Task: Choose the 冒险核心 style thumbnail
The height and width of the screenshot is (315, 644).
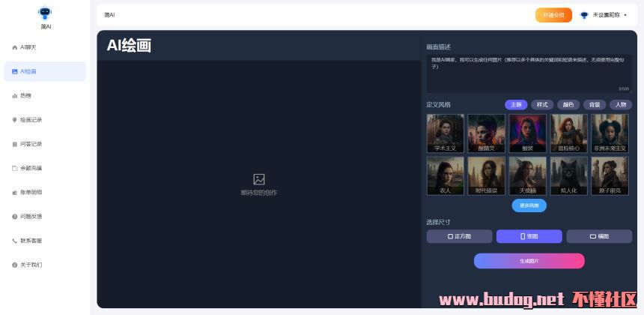Action: [x=569, y=133]
